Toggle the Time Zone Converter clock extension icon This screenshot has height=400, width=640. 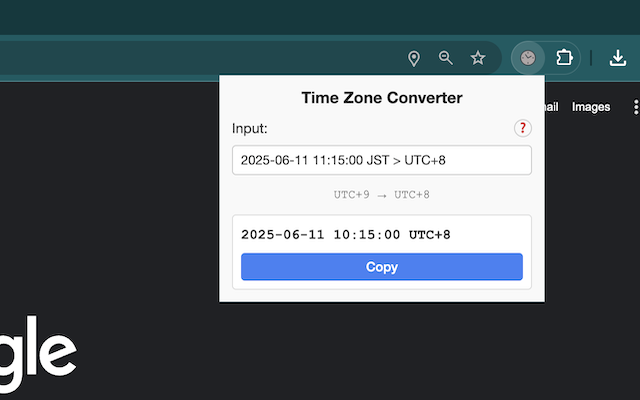[x=528, y=58]
